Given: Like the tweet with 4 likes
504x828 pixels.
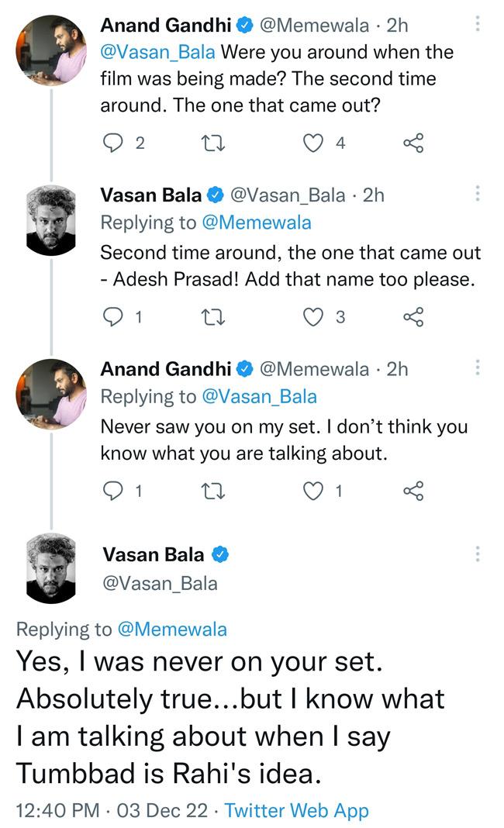Looking at the screenshot, I should click(312, 143).
